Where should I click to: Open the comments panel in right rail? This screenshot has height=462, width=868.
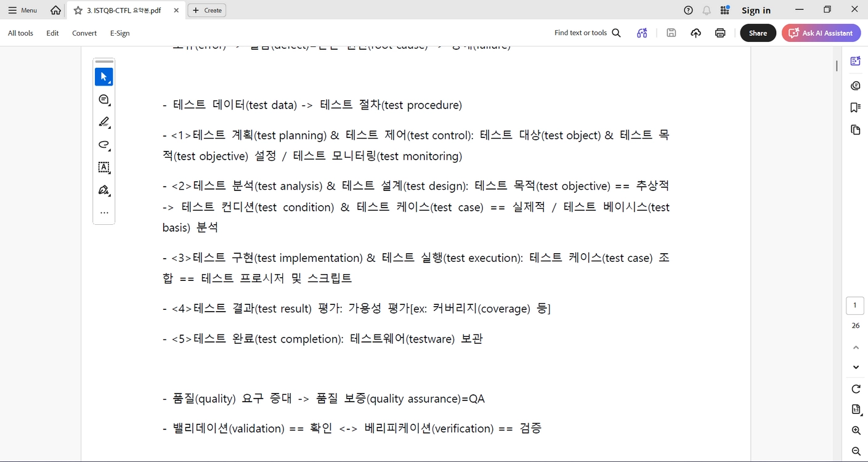coord(855,86)
